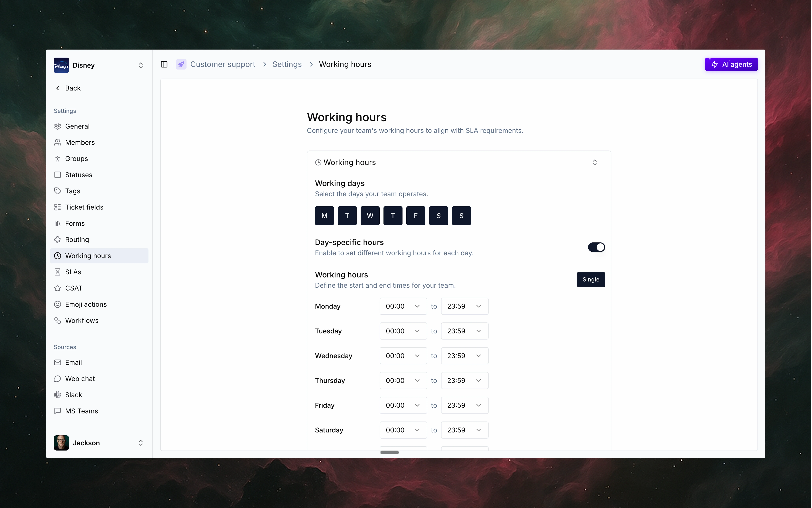Toggle Tuesday working day button
This screenshot has height=508, width=812.
(347, 216)
